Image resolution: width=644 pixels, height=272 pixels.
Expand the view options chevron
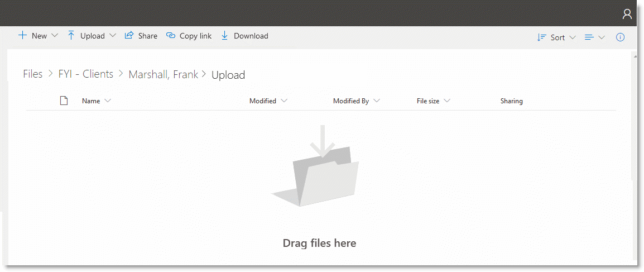[602, 37]
